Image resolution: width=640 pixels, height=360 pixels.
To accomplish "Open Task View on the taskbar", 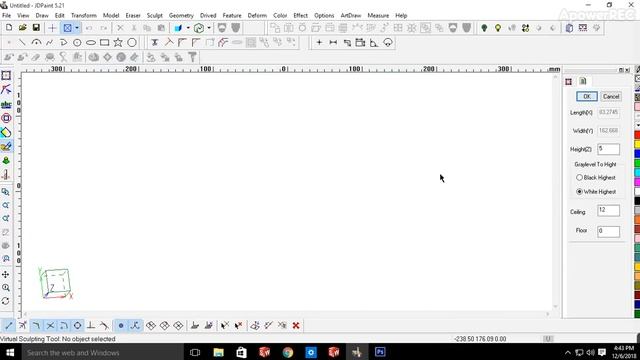I will [195, 352].
